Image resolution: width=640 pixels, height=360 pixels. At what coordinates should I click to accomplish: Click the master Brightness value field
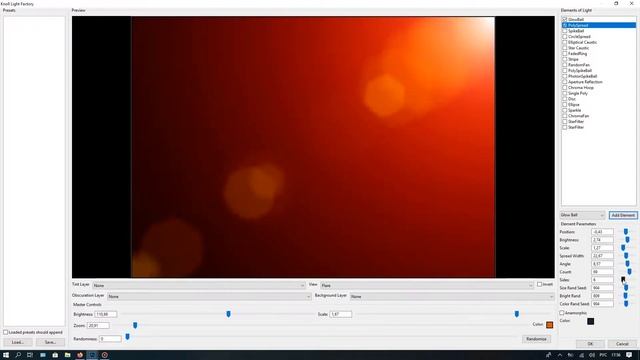tap(106, 314)
